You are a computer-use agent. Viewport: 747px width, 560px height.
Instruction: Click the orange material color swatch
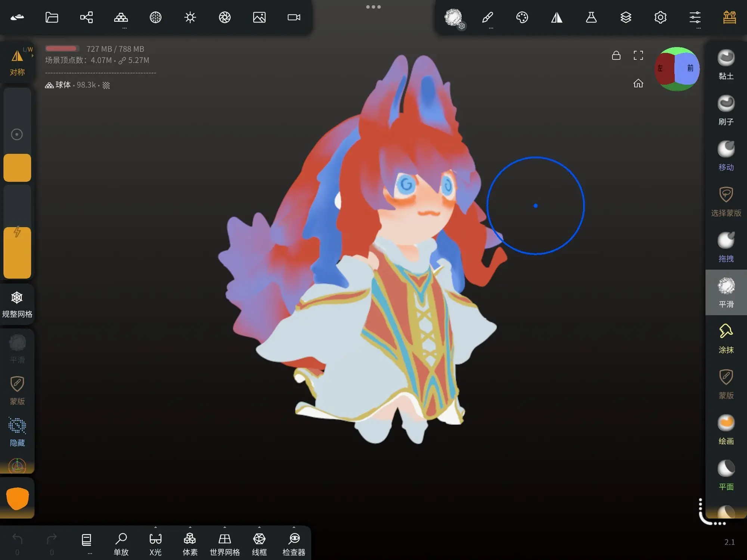[x=17, y=498]
